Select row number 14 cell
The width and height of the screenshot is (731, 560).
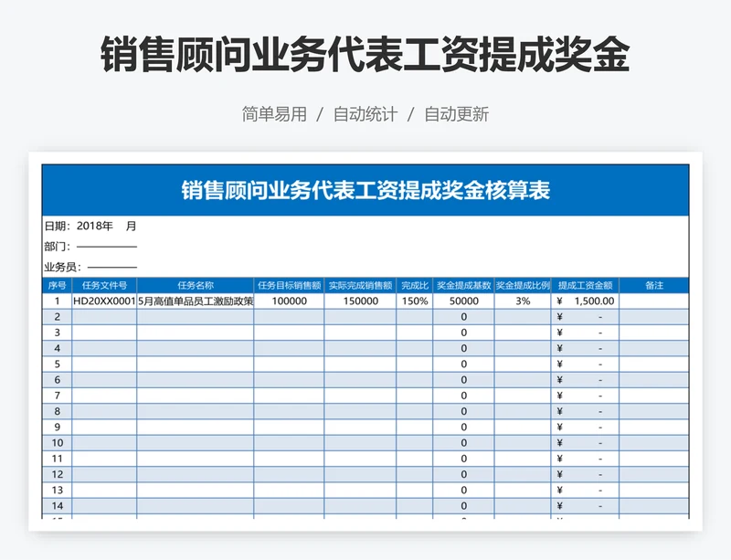(x=58, y=506)
